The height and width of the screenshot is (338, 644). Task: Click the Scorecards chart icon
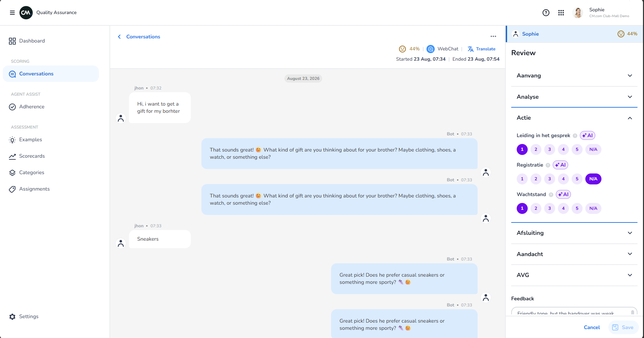[x=12, y=156]
